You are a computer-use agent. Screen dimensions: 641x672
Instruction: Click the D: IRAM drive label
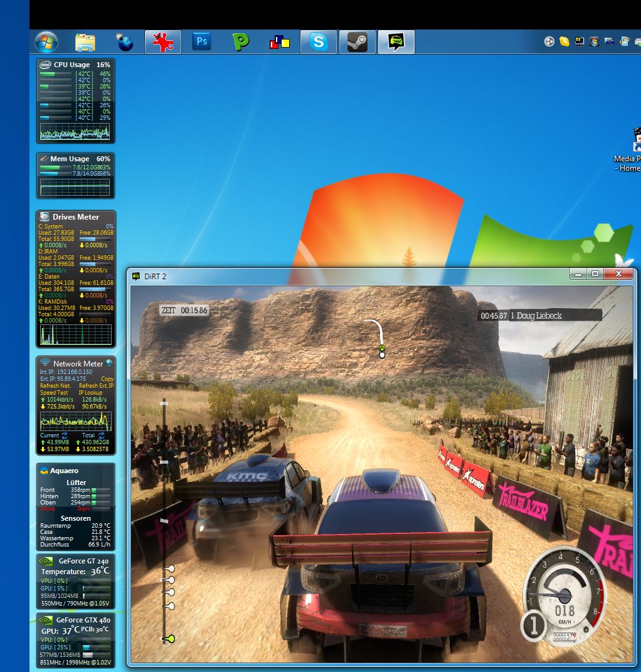click(48, 252)
